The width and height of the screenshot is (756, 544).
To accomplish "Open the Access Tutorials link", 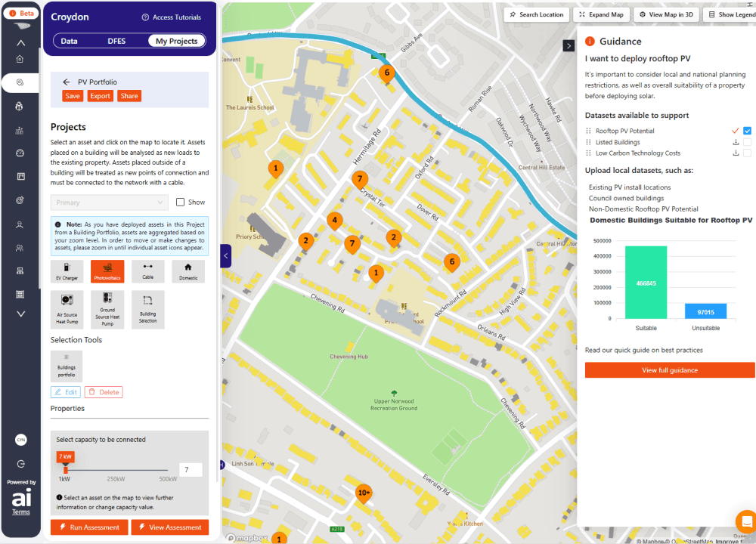I will click(172, 17).
